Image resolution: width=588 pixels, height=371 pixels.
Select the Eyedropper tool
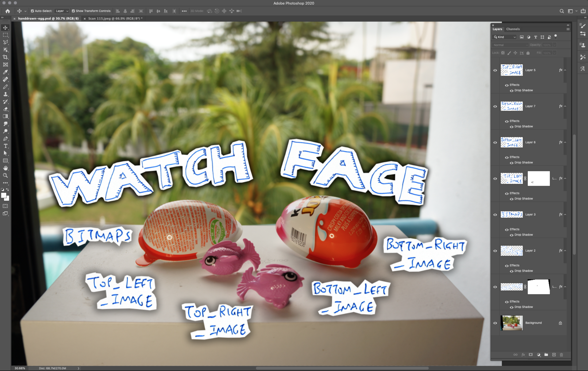(x=5, y=72)
